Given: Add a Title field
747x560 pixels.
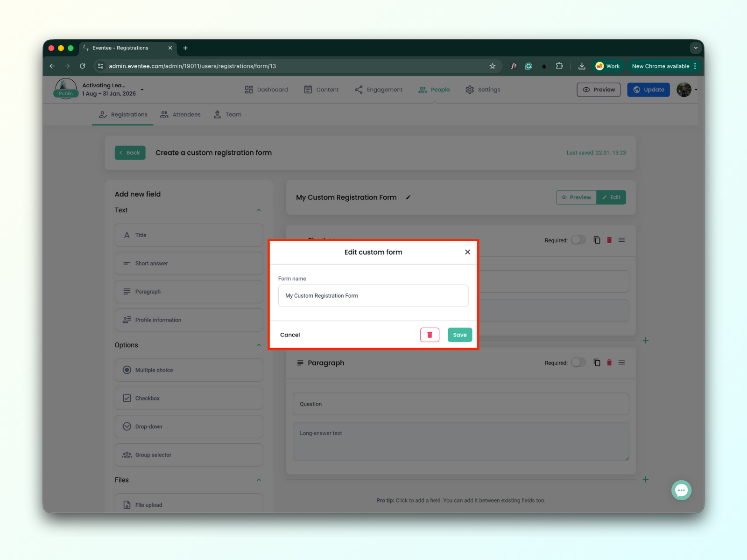Looking at the screenshot, I should tap(189, 235).
